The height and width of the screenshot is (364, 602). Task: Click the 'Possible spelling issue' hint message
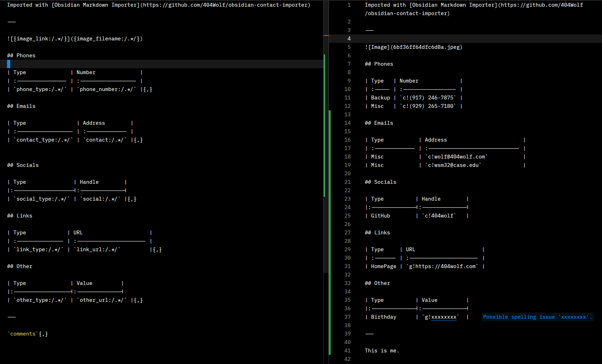point(537,317)
